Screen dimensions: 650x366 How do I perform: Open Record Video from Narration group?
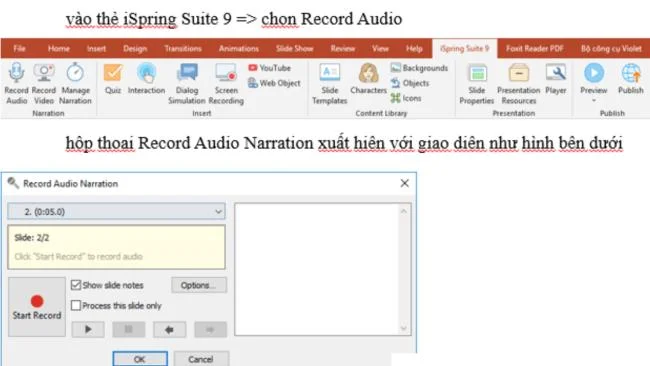[x=44, y=83]
